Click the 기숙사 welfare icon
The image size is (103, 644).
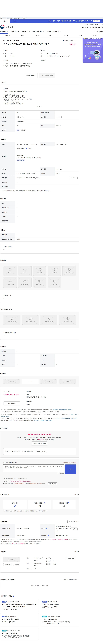click(x=25, y=271)
